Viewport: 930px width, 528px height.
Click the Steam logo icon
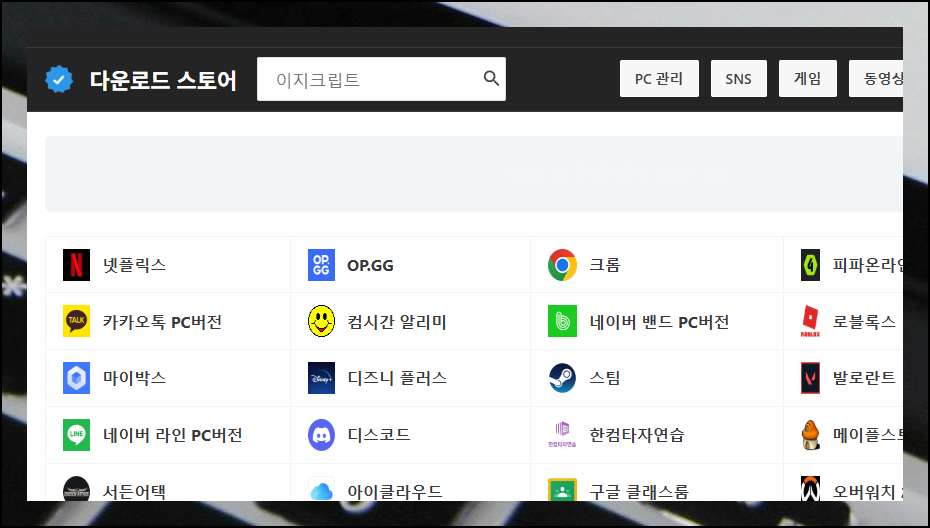point(562,378)
